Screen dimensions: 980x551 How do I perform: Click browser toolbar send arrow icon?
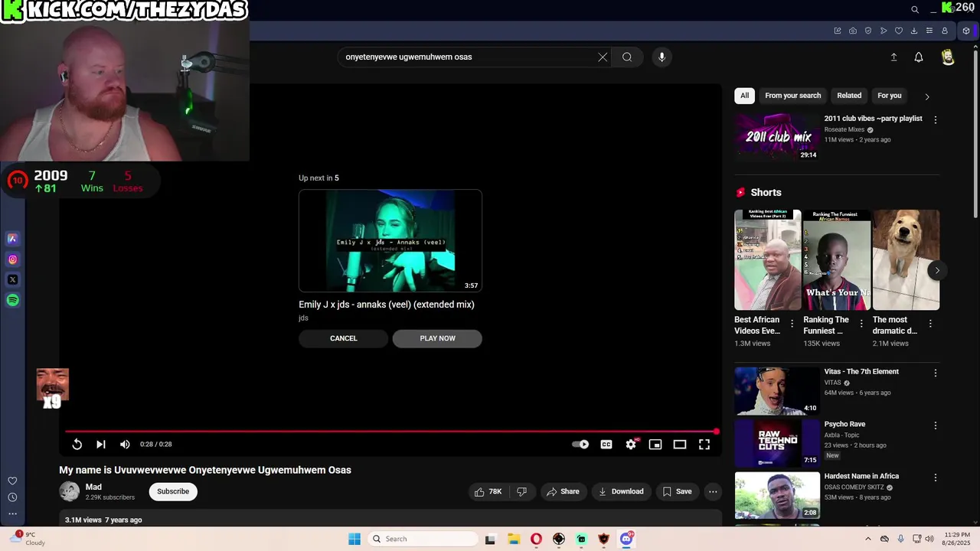pyautogui.click(x=884, y=31)
